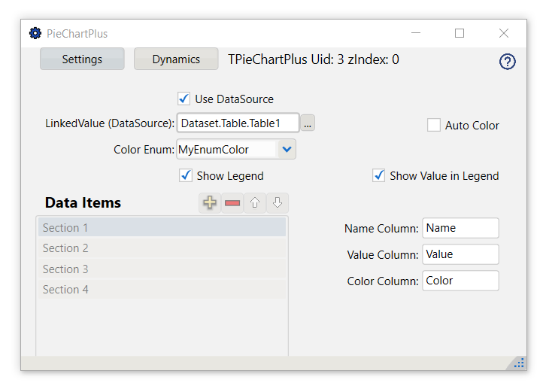Expand the Color Enum dropdown arrow

(287, 150)
